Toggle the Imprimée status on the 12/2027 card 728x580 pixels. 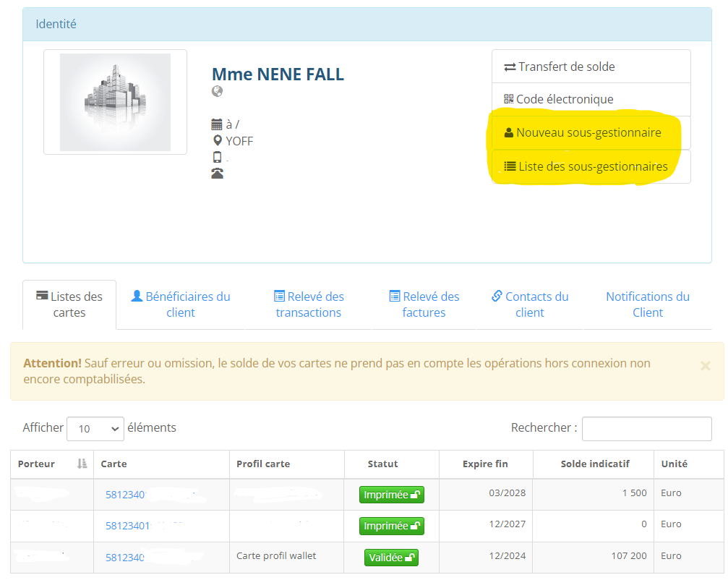pos(391,526)
